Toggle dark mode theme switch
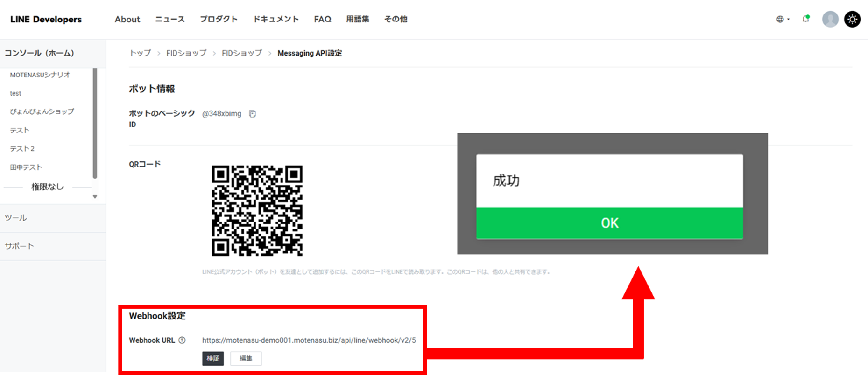Viewport: 868px width, 375px height. point(852,19)
